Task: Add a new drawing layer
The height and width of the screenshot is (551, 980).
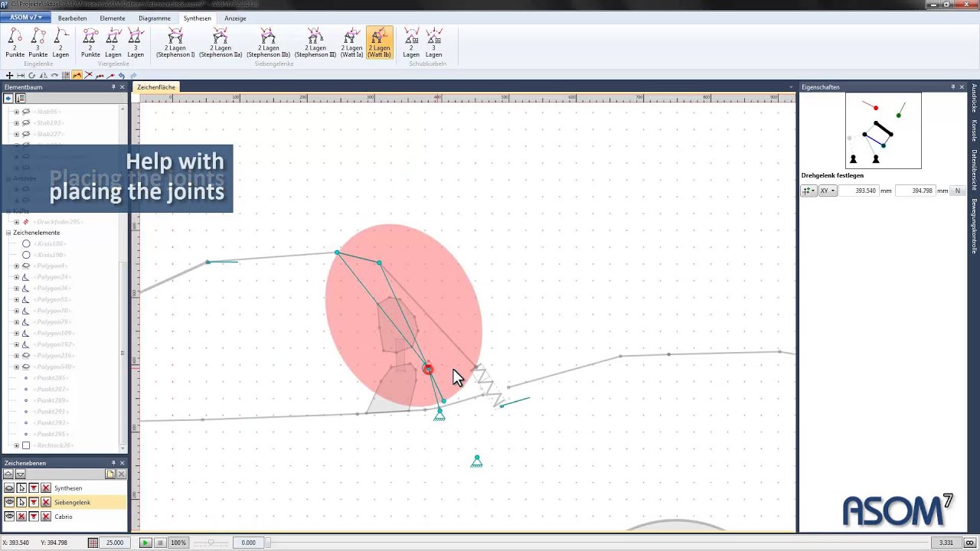Action: pos(110,474)
